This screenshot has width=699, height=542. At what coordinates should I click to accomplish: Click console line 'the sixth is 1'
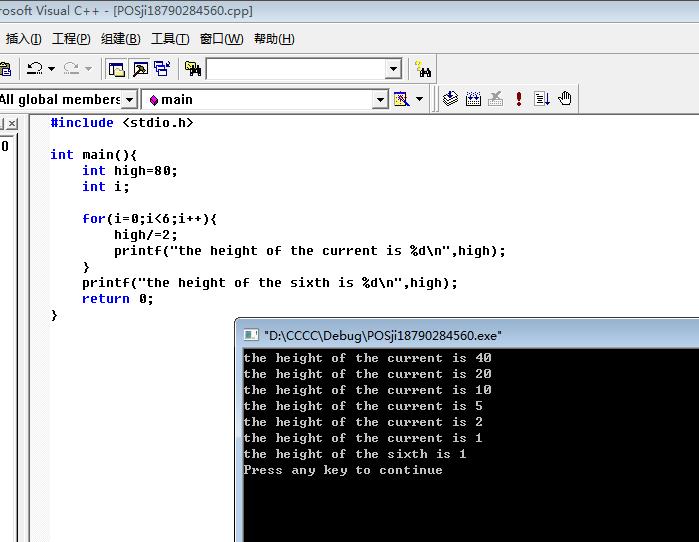pyautogui.click(x=355, y=454)
